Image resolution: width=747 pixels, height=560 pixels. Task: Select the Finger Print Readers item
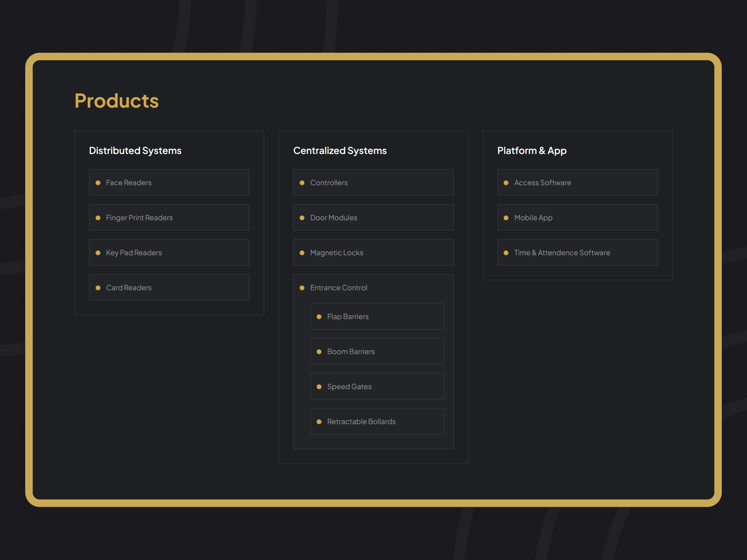coord(139,218)
